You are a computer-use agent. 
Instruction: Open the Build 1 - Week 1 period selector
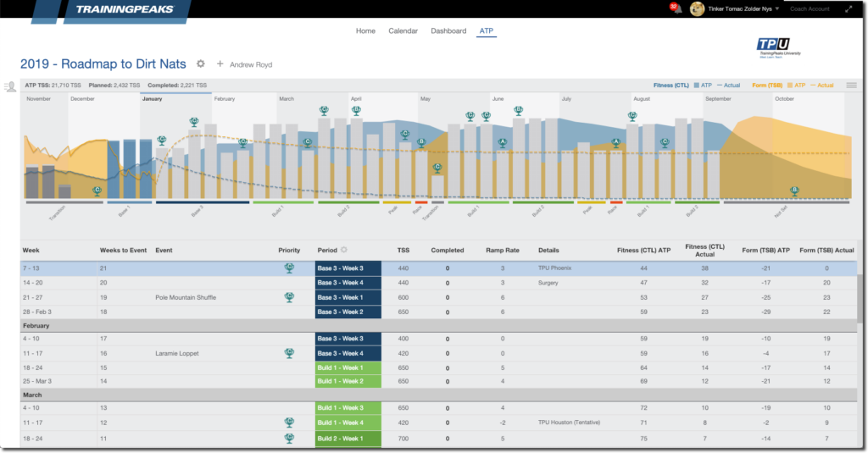pos(348,367)
